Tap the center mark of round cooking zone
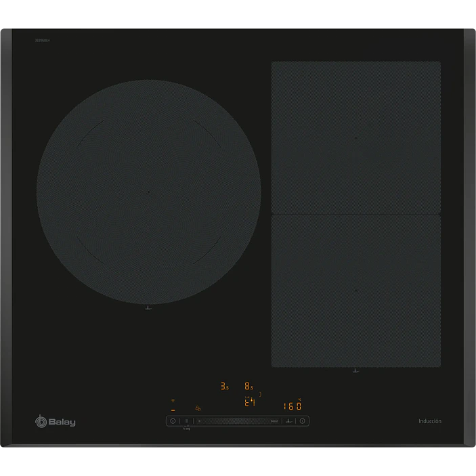Image resolution: width=476 pixels, height=476 pixels. click(x=148, y=192)
